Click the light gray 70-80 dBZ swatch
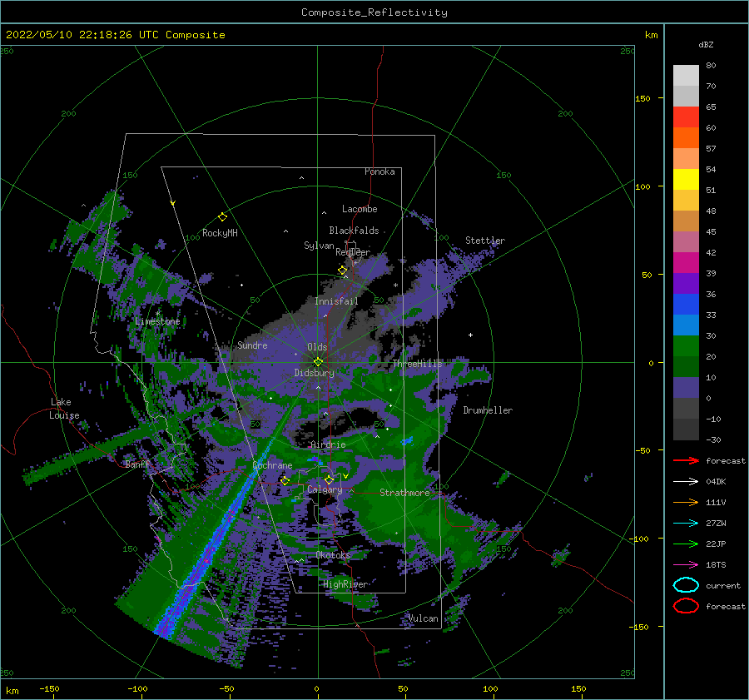 point(686,76)
